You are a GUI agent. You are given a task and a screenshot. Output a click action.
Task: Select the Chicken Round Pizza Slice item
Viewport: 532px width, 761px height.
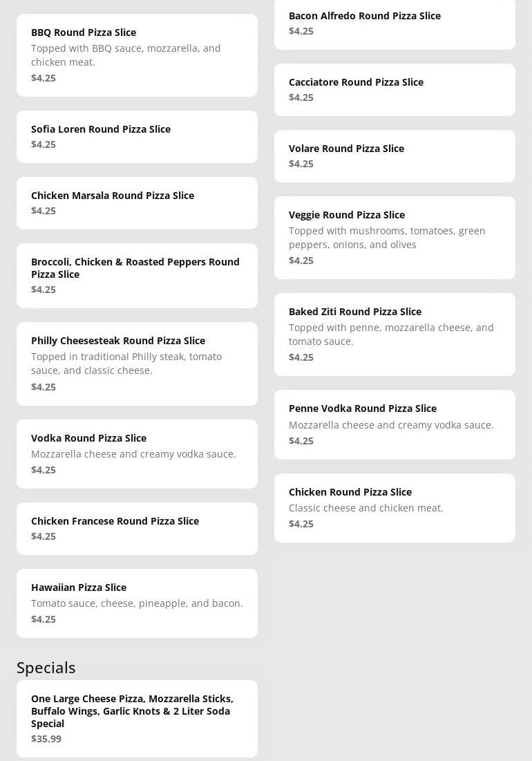point(395,507)
